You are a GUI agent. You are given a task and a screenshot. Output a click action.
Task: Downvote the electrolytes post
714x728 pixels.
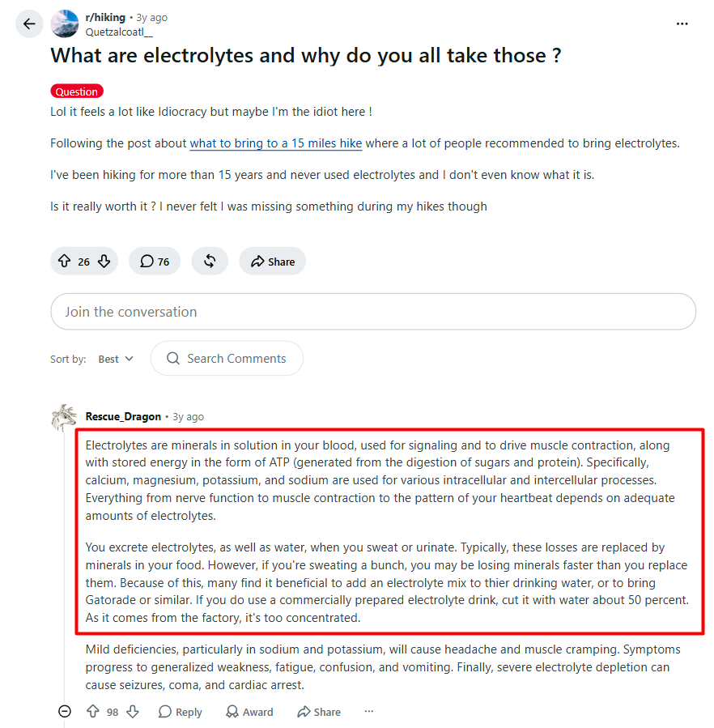tap(104, 262)
